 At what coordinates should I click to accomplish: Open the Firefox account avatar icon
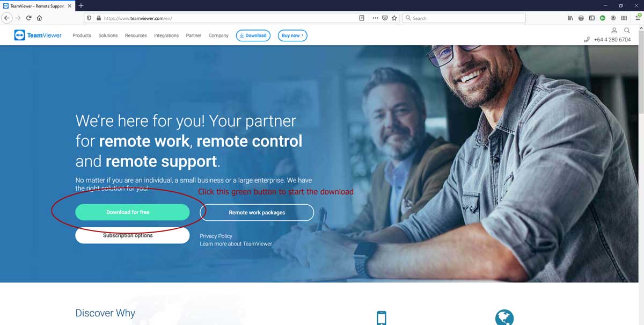[x=613, y=18]
